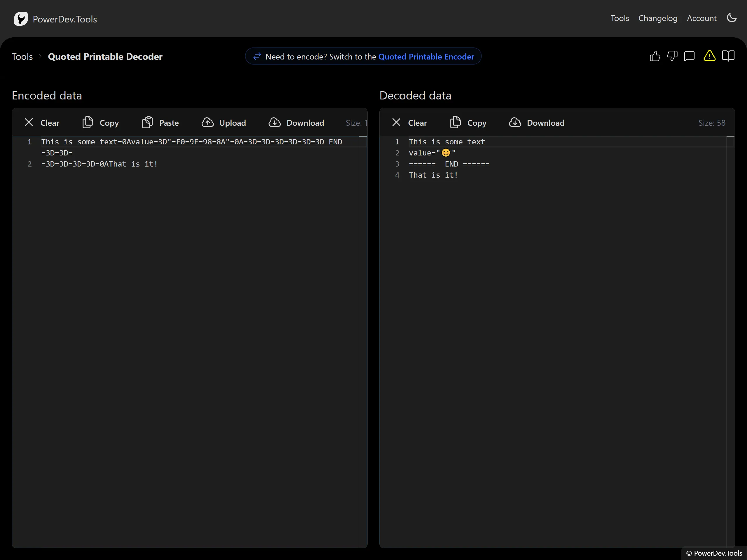Click the download cloud icon in Decoded data
This screenshot has width=747, height=560.
(515, 122)
